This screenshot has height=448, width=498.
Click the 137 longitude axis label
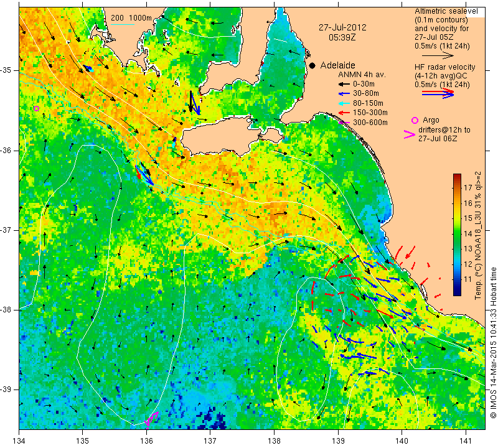coord(210,441)
